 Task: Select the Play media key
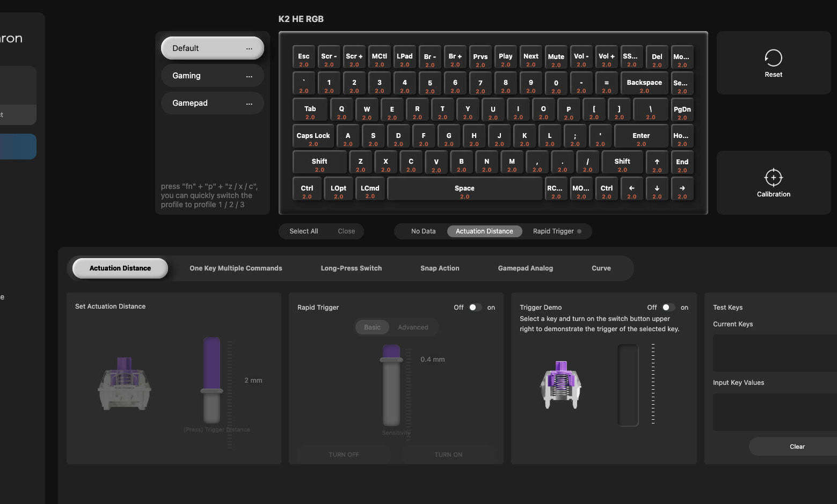pos(505,59)
